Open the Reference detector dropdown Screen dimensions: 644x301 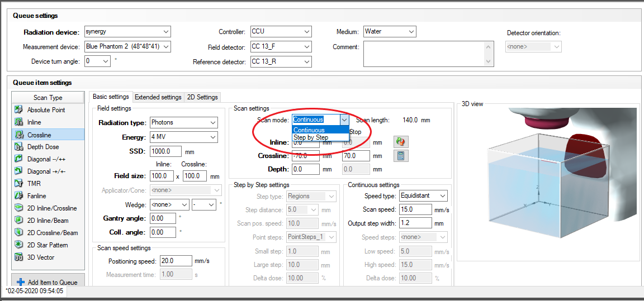click(x=307, y=62)
